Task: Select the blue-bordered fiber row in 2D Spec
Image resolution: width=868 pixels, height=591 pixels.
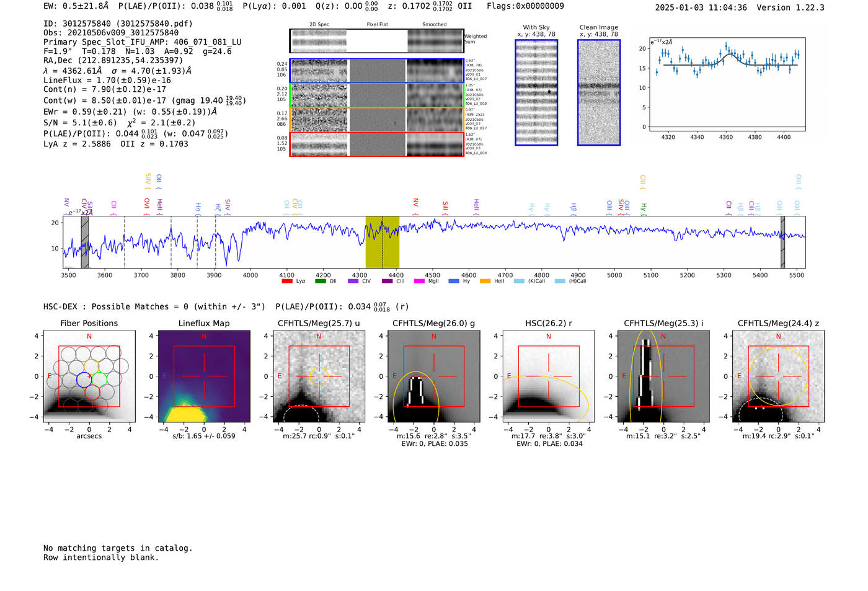Action: (x=376, y=71)
